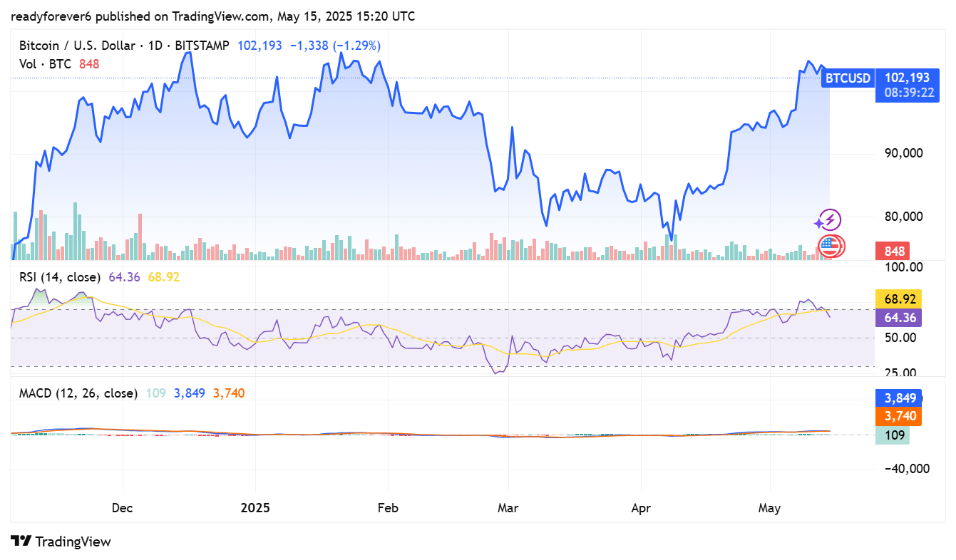Click the MACD (12, 26, close) label
The width and height of the screenshot is (956, 560).
tap(78, 393)
